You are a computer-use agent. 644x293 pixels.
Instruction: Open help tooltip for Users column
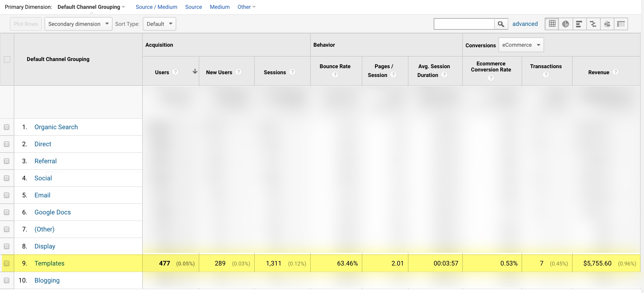(x=175, y=72)
